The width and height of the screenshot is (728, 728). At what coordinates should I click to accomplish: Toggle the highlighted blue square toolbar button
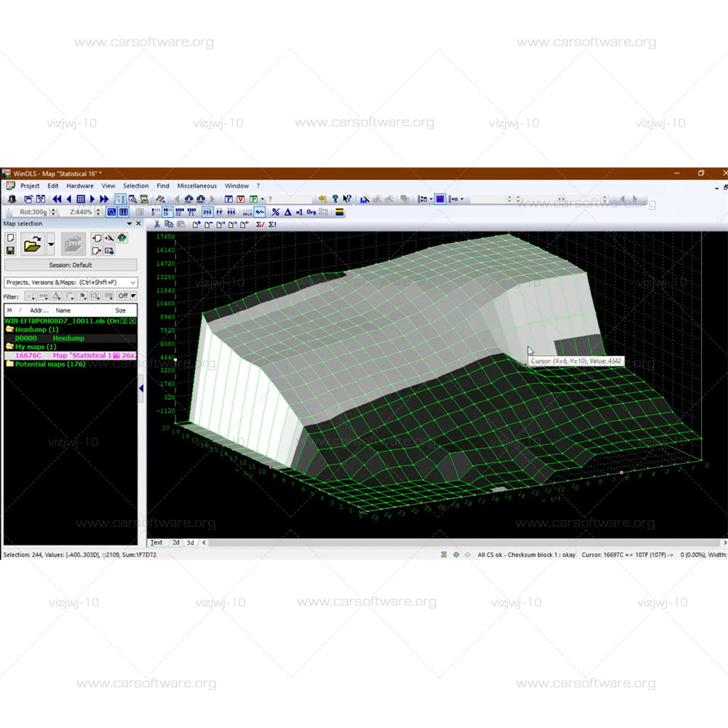(x=440, y=199)
